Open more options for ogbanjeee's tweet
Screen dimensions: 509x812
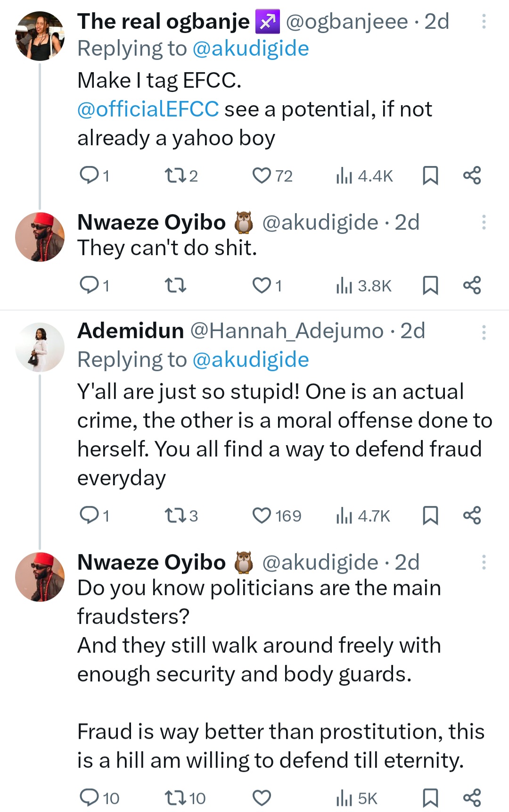(x=484, y=22)
